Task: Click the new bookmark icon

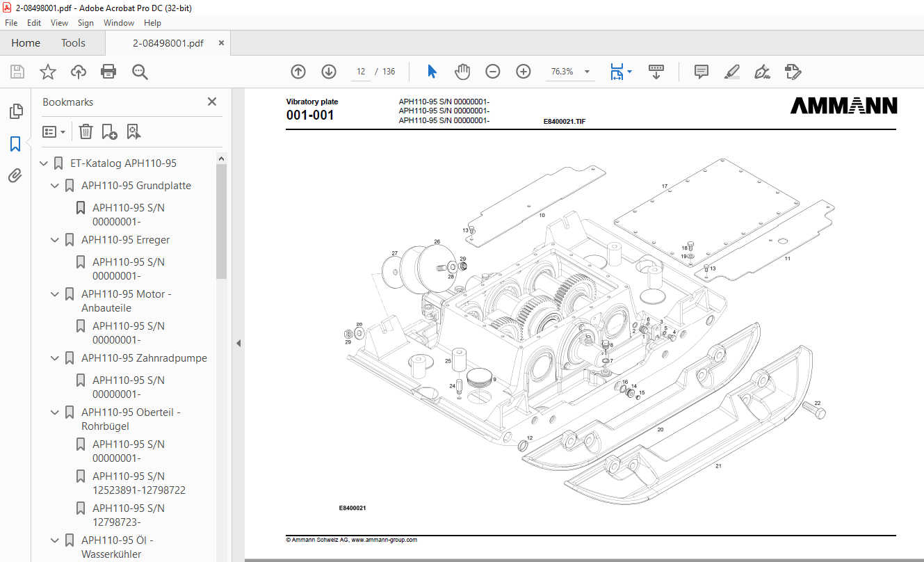Action: tap(109, 131)
